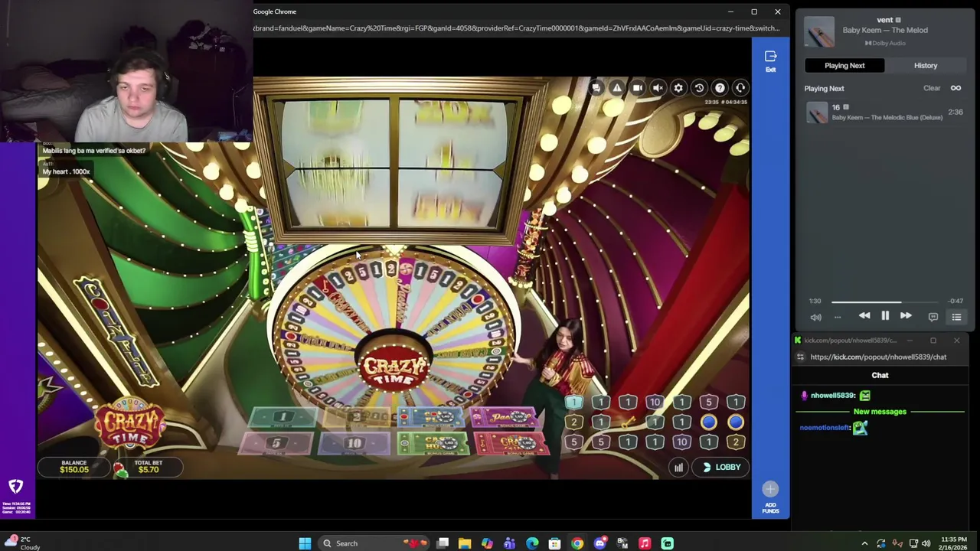Open the Windows Start button
The height and width of the screenshot is (551, 980).
click(x=305, y=543)
